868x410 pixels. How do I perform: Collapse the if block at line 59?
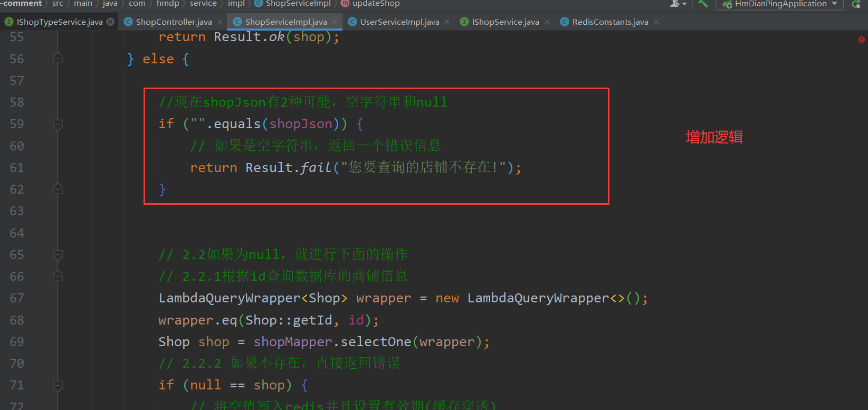tap(58, 125)
